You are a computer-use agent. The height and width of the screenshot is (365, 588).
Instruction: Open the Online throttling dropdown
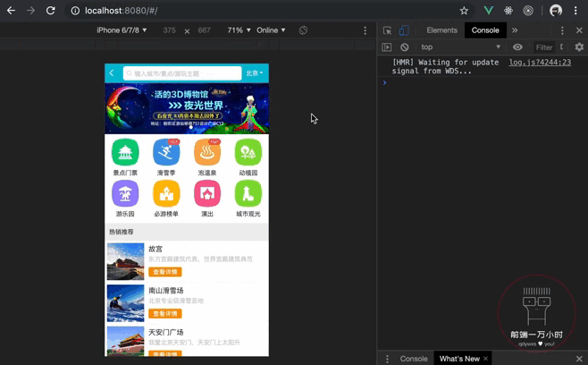click(271, 30)
